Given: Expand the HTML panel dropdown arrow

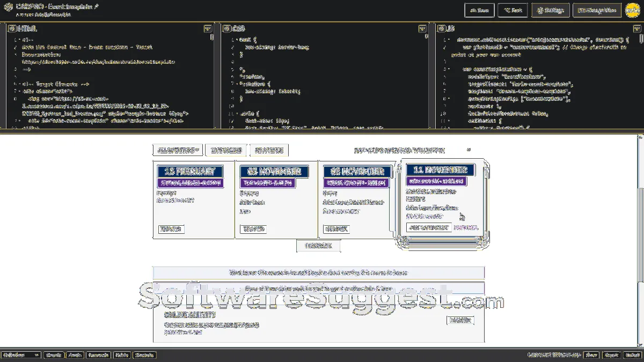Looking at the screenshot, I should click(208, 28).
